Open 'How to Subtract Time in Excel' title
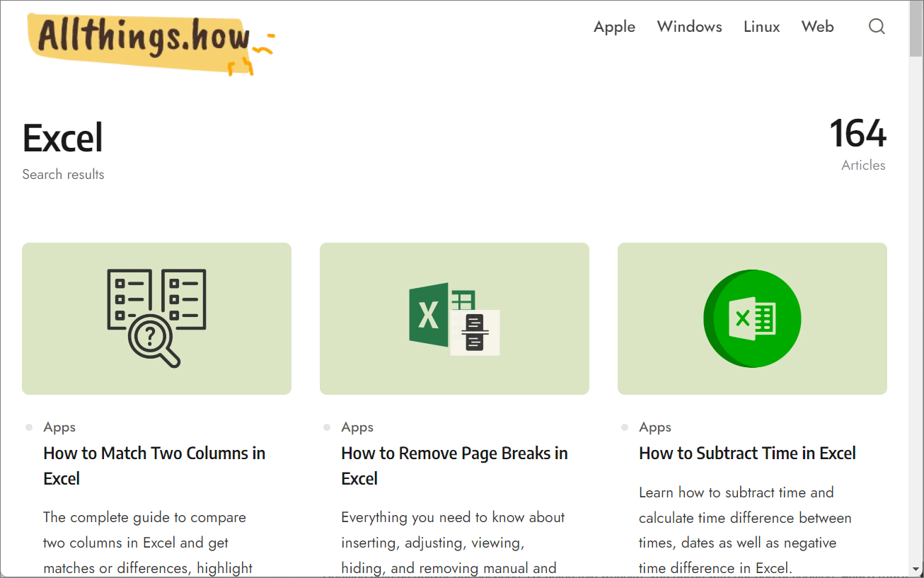 [x=747, y=453]
